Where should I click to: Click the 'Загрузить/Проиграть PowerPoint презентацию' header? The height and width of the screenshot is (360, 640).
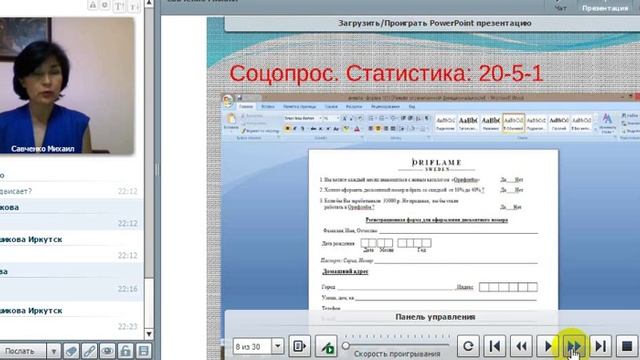(x=435, y=23)
